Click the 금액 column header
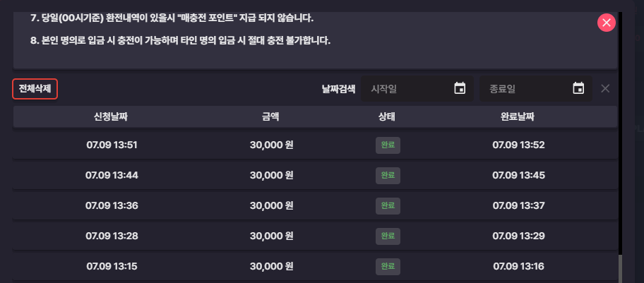Viewport: 644px width, 283px height. click(270, 116)
